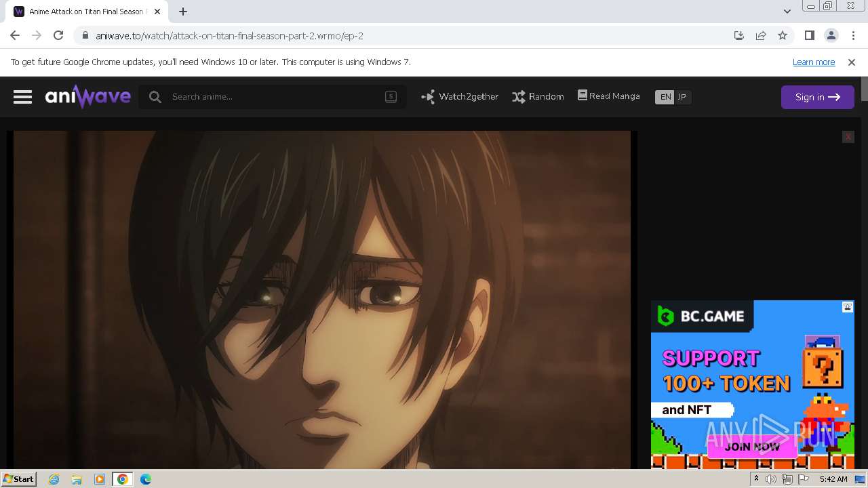Go to the Aniwave logo homepage
The width and height of the screenshot is (868, 488).
tap(88, 97)
